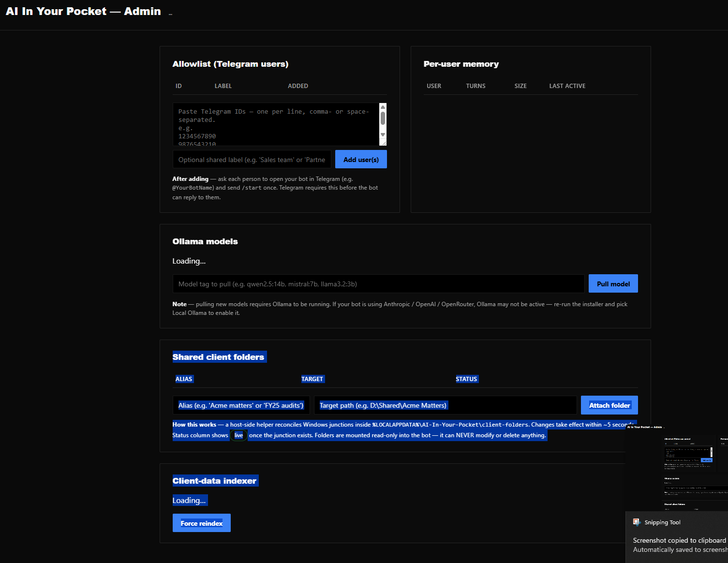The width and height of the screenshot is (728, 563).
Task: Click the '@YourBotName' example text
Action: (193, 188)
